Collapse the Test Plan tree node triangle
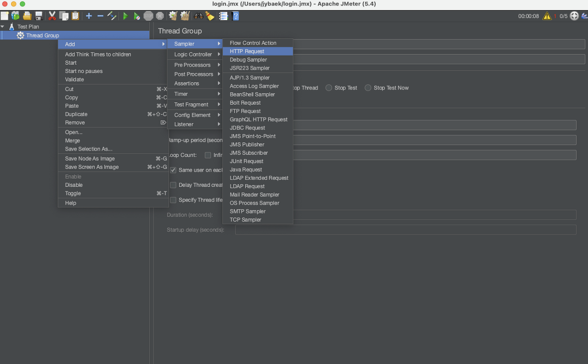This screenshot has height=364, width=588. (3, 27)
